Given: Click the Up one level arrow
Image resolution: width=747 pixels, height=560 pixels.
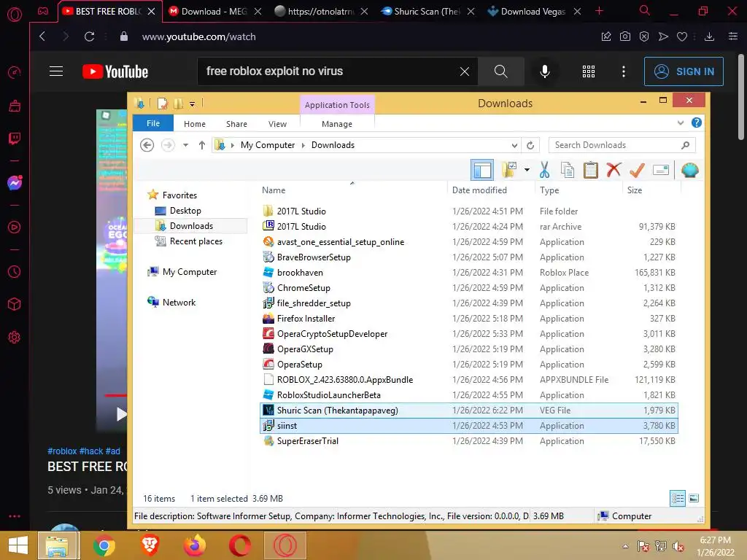Looking at the screenshot, I should coord(202,145).
